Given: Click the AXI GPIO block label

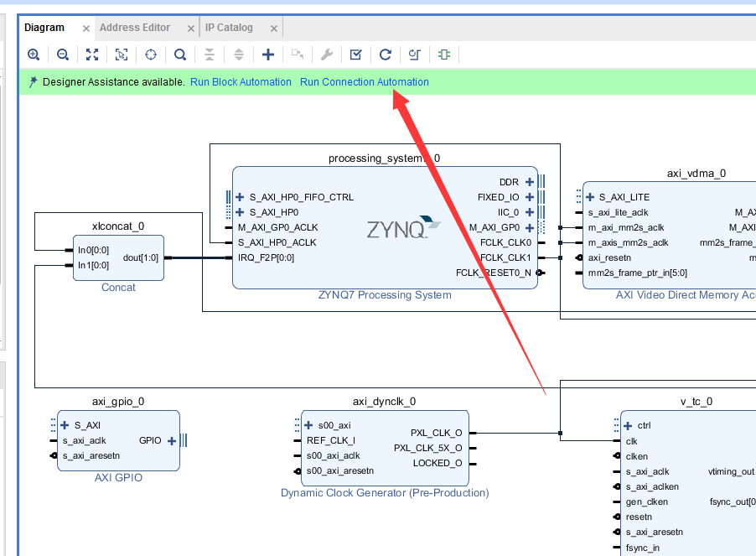Looking at the screenshot, I should point(118,477).
